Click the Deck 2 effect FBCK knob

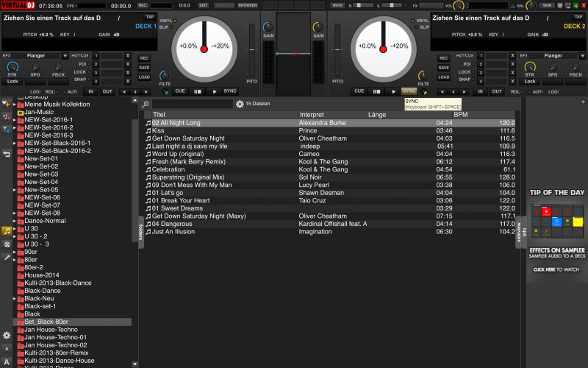coord(576,67)
